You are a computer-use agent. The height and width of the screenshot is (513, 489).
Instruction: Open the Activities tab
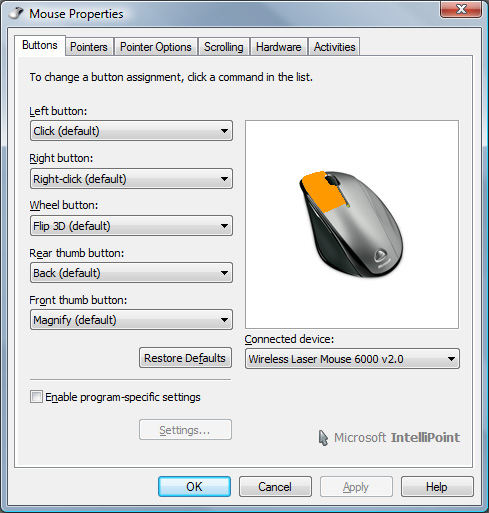point(334,47)
